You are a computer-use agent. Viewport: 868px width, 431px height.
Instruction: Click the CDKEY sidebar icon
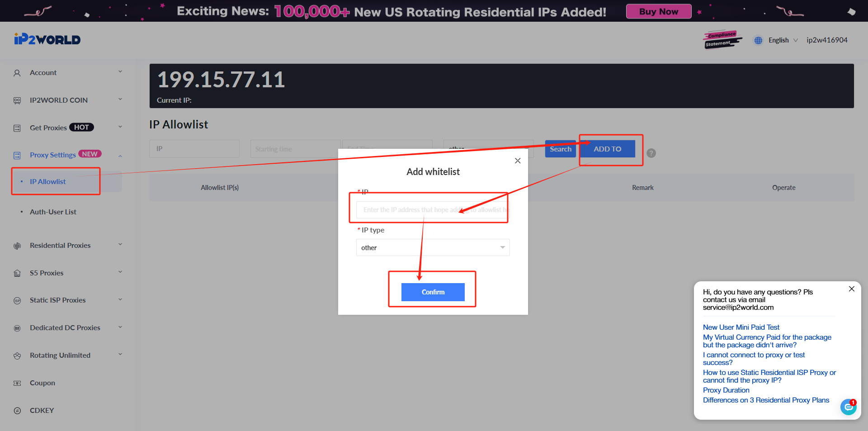(17, 411)
